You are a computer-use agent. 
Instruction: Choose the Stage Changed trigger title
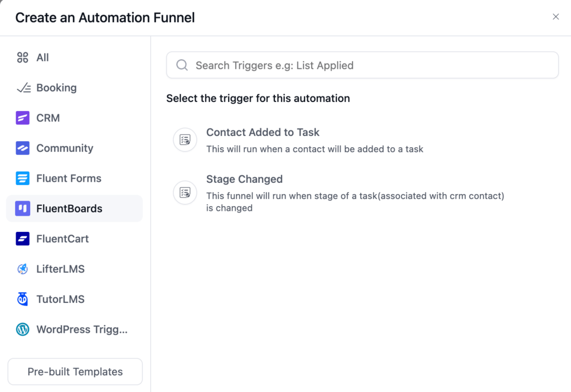(244, 179)
